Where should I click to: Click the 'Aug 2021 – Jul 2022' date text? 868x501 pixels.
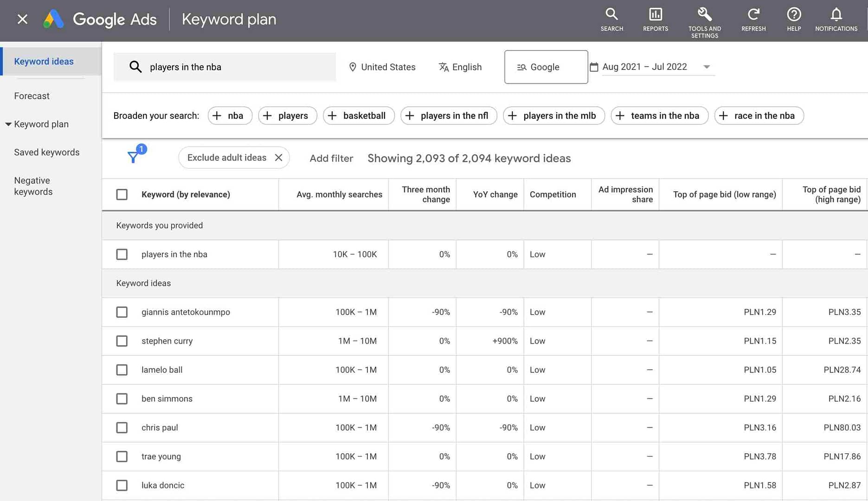(644, 67)
